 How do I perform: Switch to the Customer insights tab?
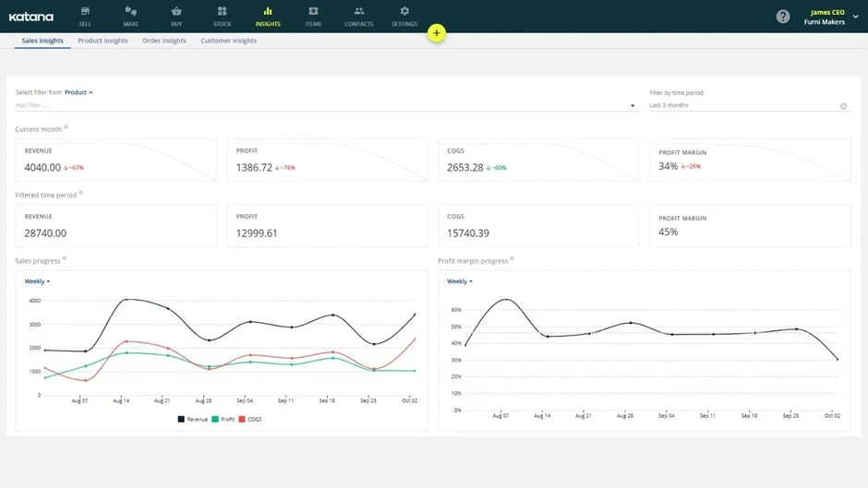[228, 41]
